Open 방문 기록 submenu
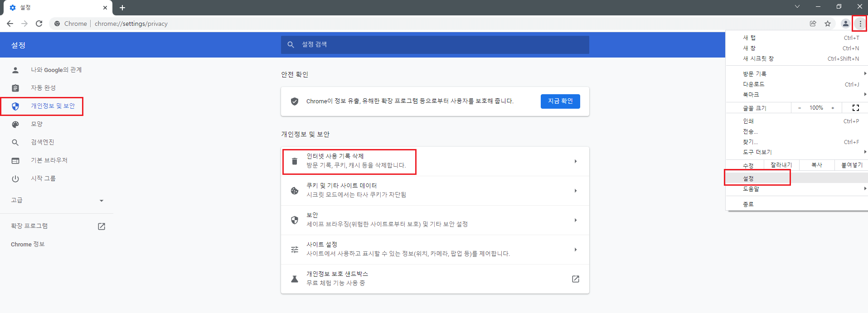868x313 pixels. (x=797, y=73)
